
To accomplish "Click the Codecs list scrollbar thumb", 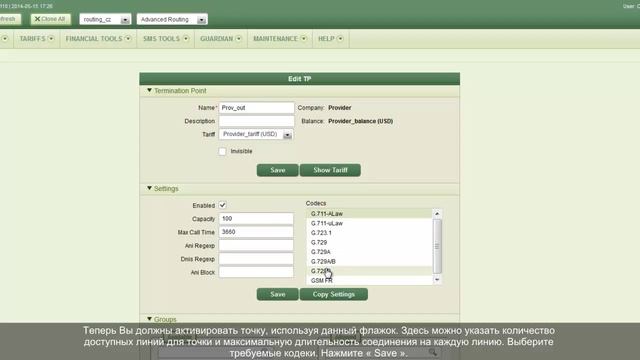I will [437, 246].
